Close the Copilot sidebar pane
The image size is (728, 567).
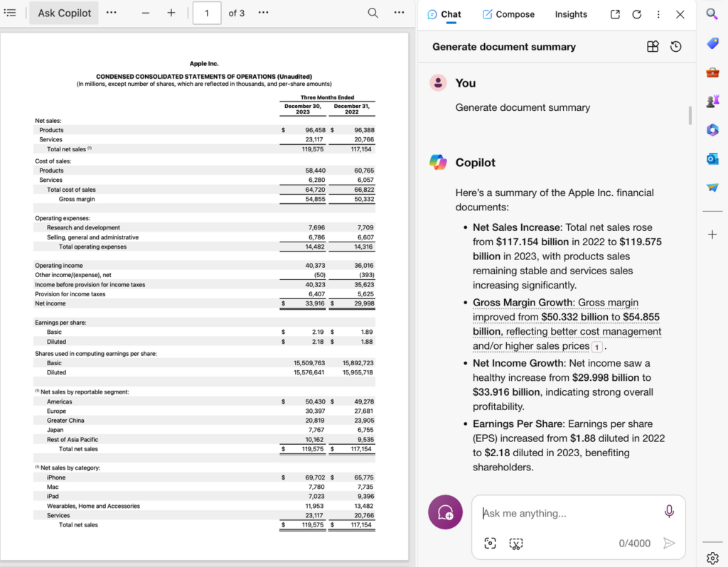pyautogui.click(x=680, y=14)
